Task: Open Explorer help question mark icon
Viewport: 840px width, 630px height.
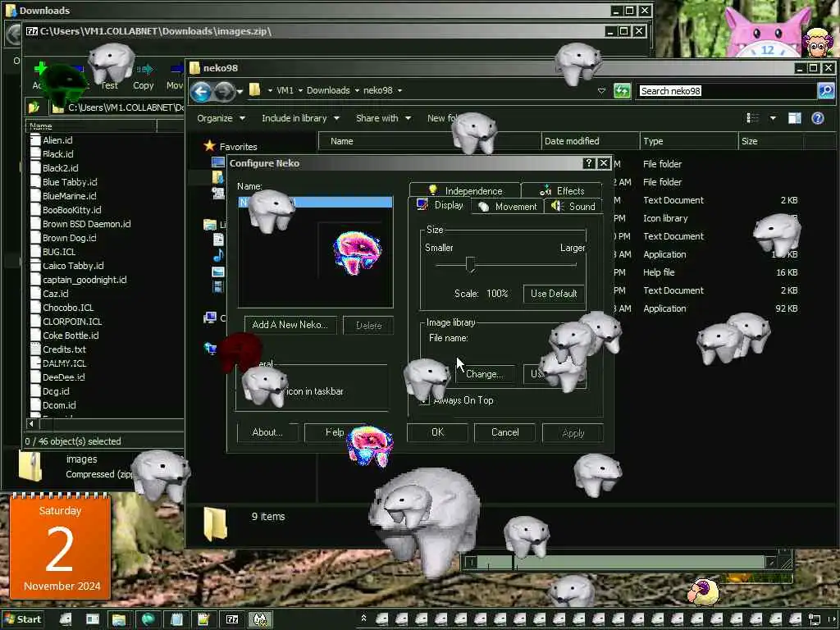Action: click(x=818, y=118)
